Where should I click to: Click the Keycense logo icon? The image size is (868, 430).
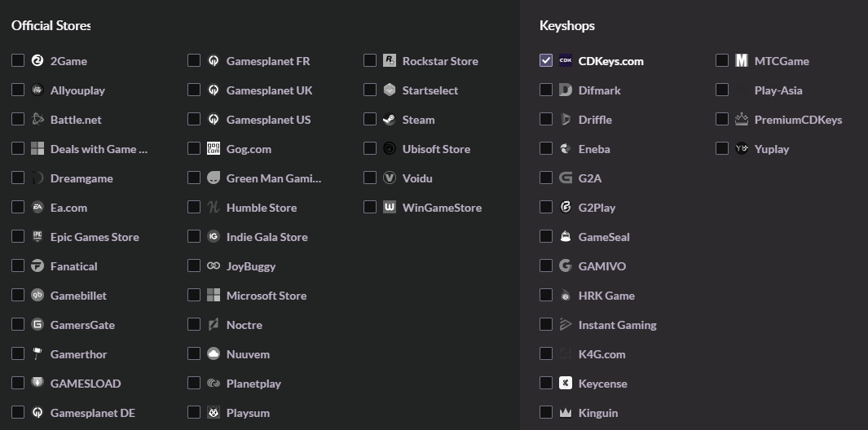pyautogui.click(x=565, y=383)
